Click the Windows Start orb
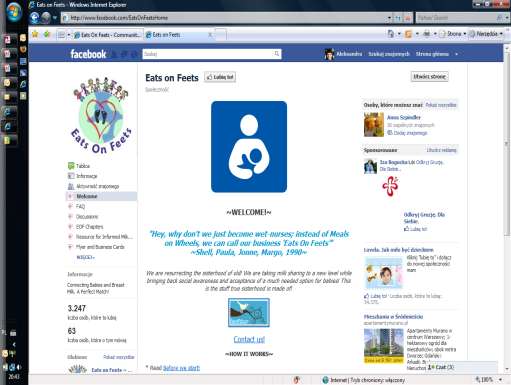 click(x=14, y=13)
